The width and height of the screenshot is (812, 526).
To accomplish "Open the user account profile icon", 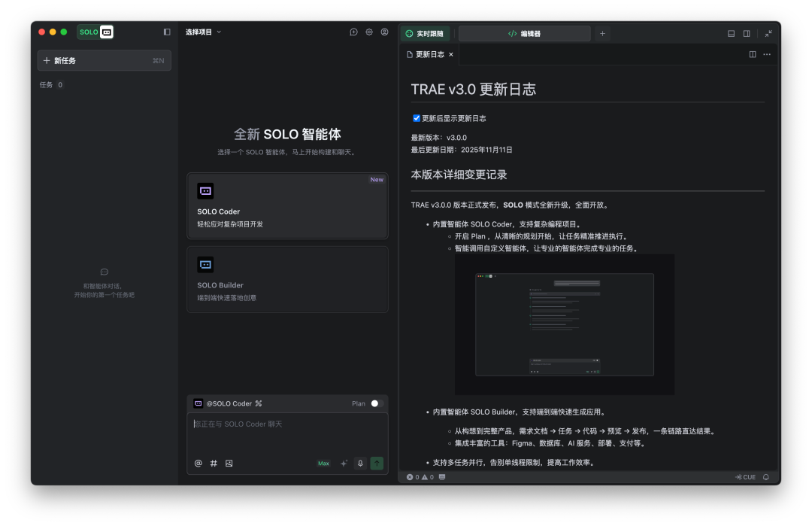I will 384,32.
